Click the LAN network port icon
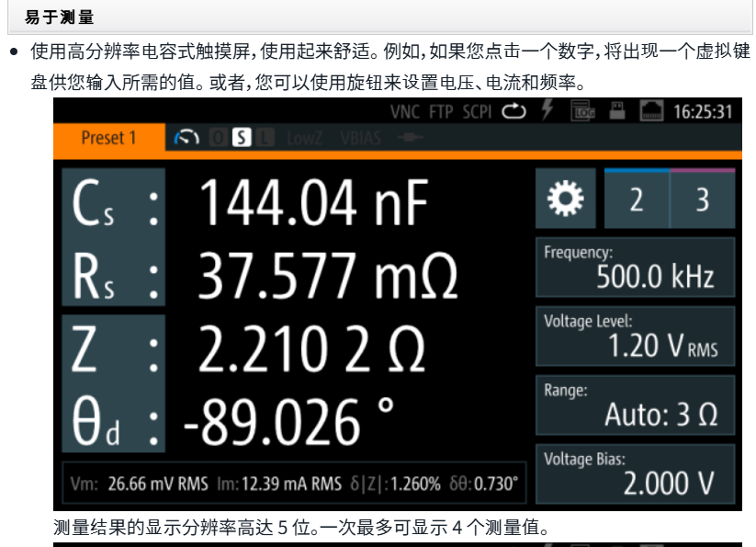Image resolution: width=756 pixels, height=547 pixels. [650, 111]
